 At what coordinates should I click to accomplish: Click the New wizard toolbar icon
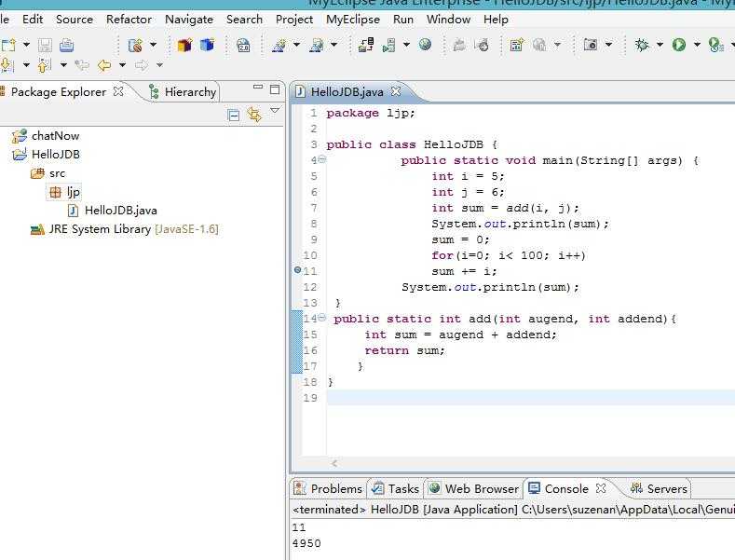(8, 45)
